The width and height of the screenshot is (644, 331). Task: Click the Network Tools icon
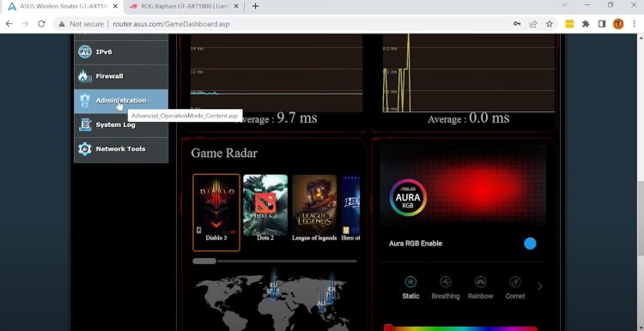(85, 149)
